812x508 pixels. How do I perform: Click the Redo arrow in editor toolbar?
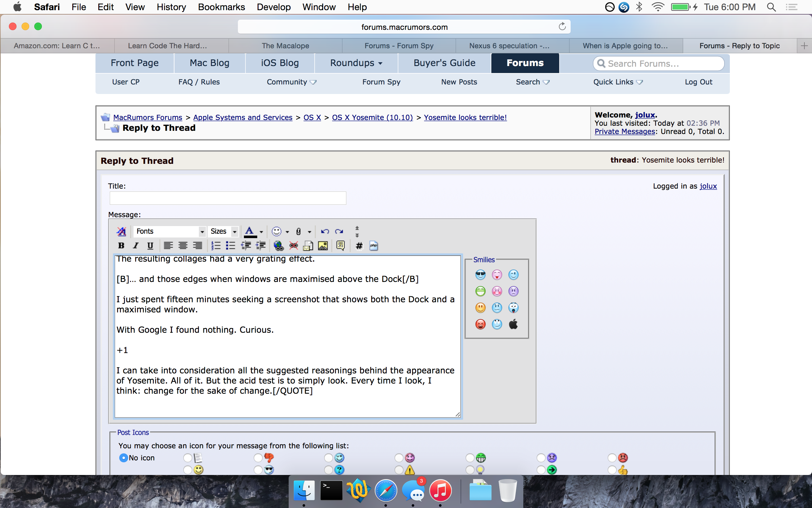click(339, 231)
